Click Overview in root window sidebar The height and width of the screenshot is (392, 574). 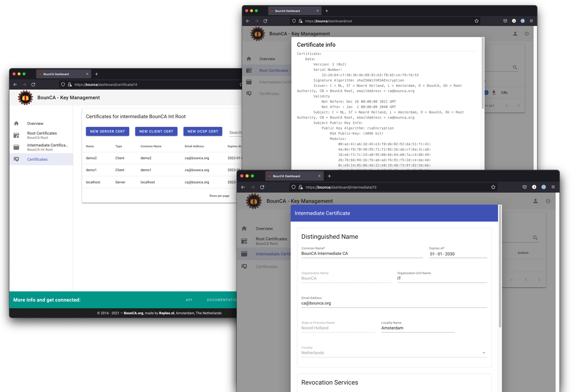267,59
